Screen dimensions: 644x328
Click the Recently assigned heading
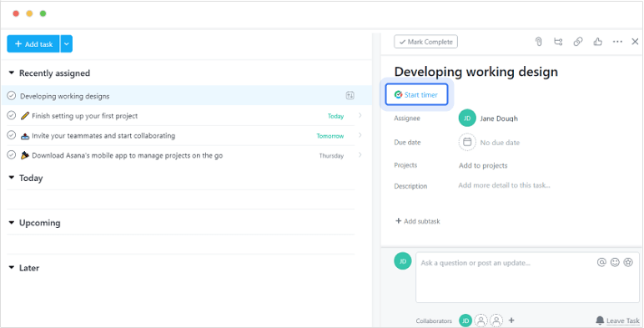54,73
